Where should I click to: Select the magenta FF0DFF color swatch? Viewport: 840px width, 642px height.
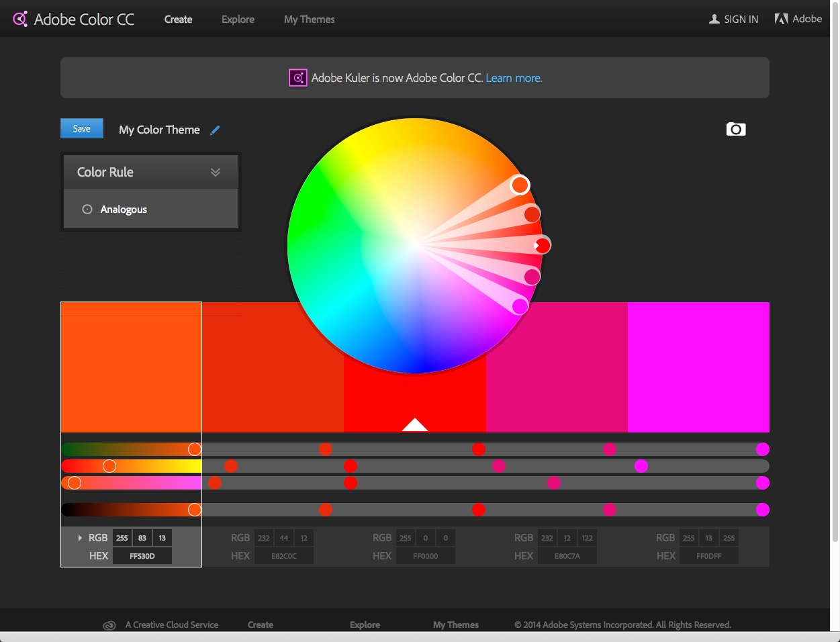click(x=698, y=367)
